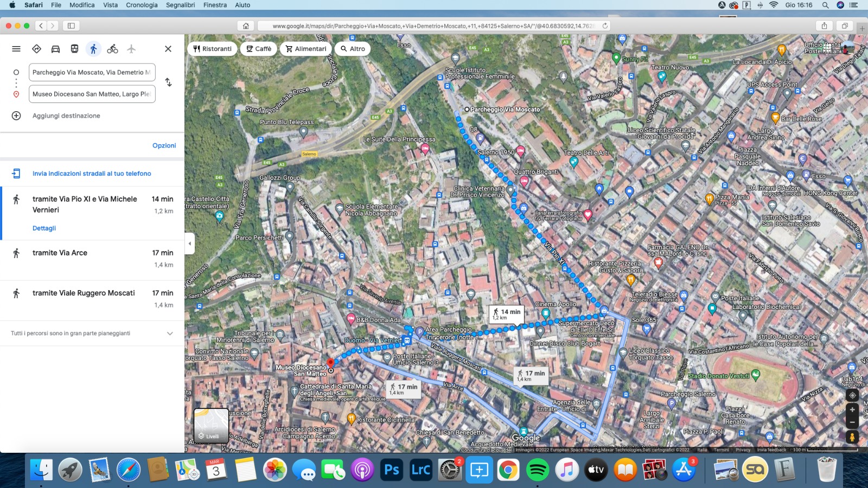Open the Google Maps hamburger menu

coord(16,49)
